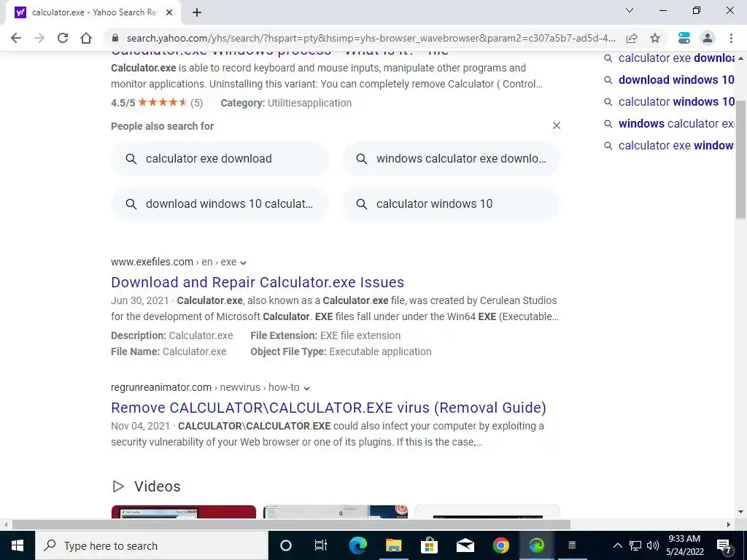
Task: Open the Wave browser sidebar toggle icon
Action: coord(684,38)
